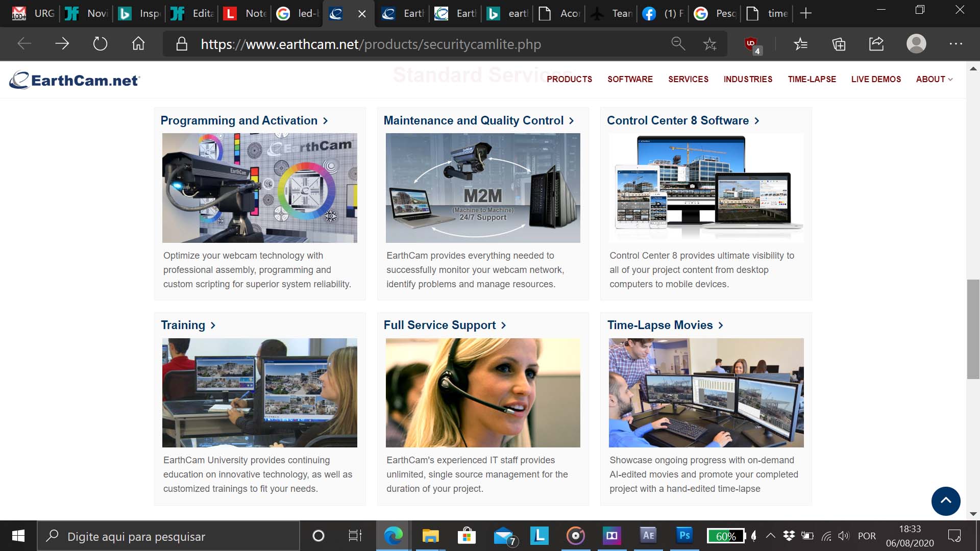Click the page vertical scrollbar thumb
Screen dimensions: 980x551
click(x=973, y=329)
